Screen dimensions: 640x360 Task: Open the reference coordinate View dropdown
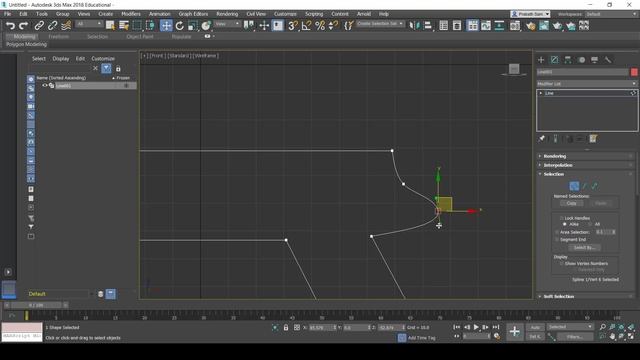pos(227,24)
